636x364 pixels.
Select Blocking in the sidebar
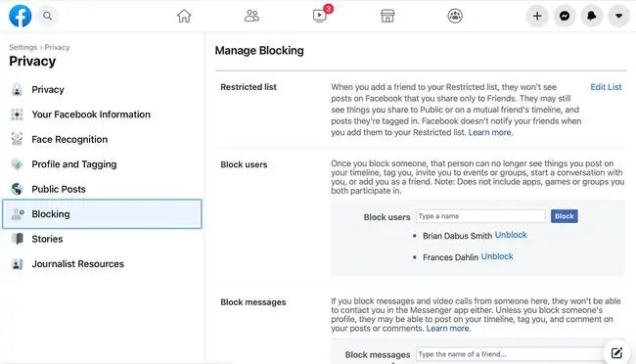(102, 214)
